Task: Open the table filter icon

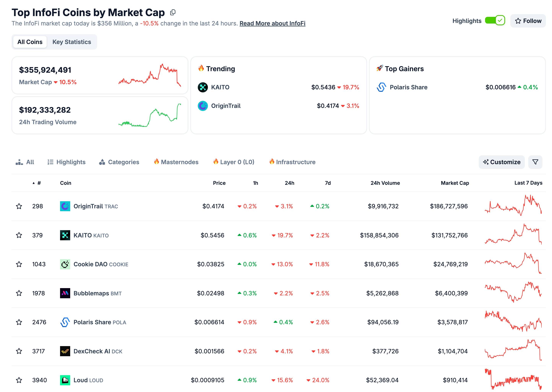Action: click(535, 162)
